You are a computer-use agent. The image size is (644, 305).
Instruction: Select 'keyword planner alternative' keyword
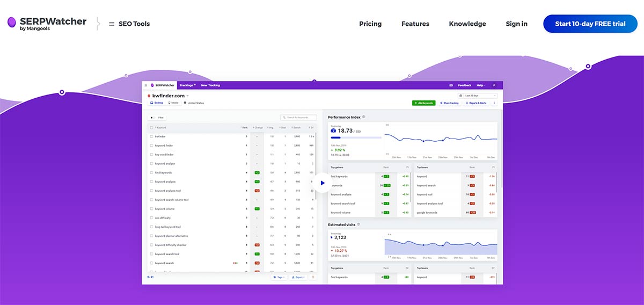[171, 236]
